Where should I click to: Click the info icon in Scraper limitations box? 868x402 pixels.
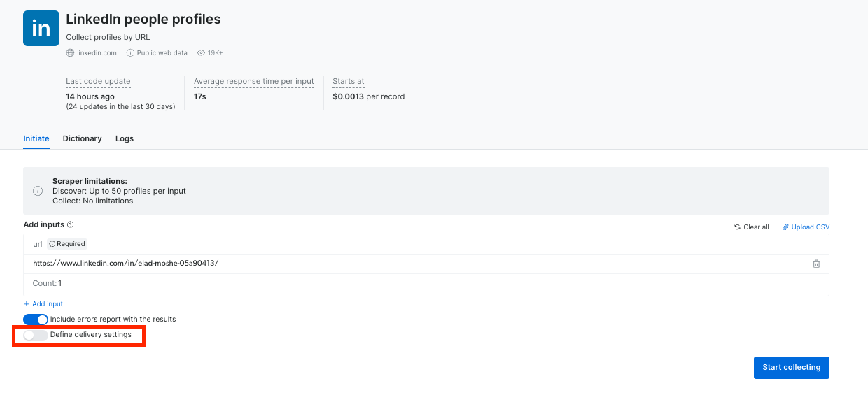[38, 191]
